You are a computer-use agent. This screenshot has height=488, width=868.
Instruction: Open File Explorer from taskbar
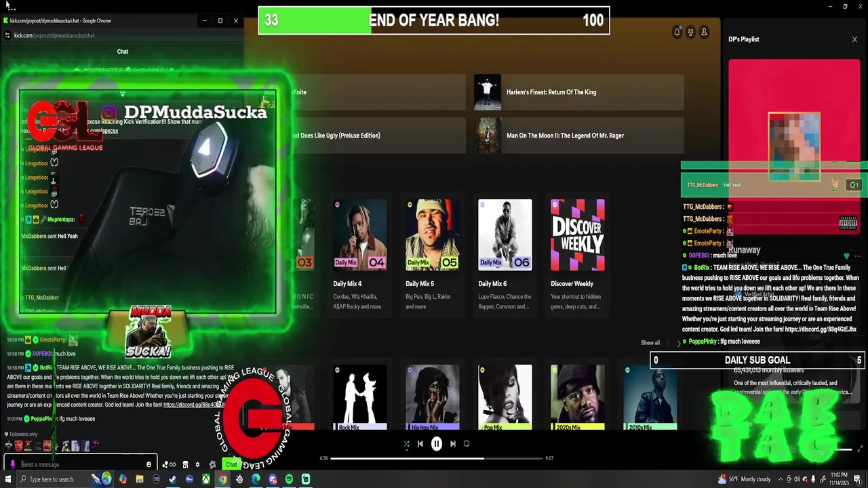click(x=140, y=479)
